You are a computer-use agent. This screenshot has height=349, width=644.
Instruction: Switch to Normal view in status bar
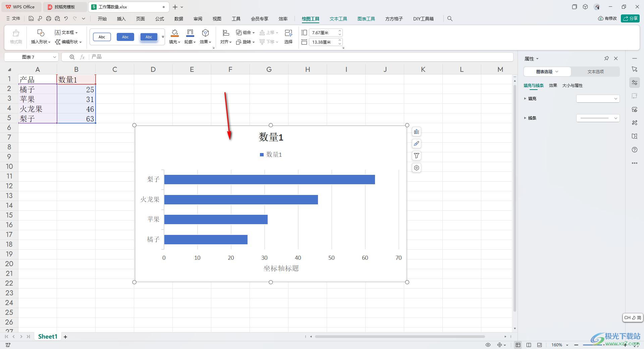tap(518, 345)
